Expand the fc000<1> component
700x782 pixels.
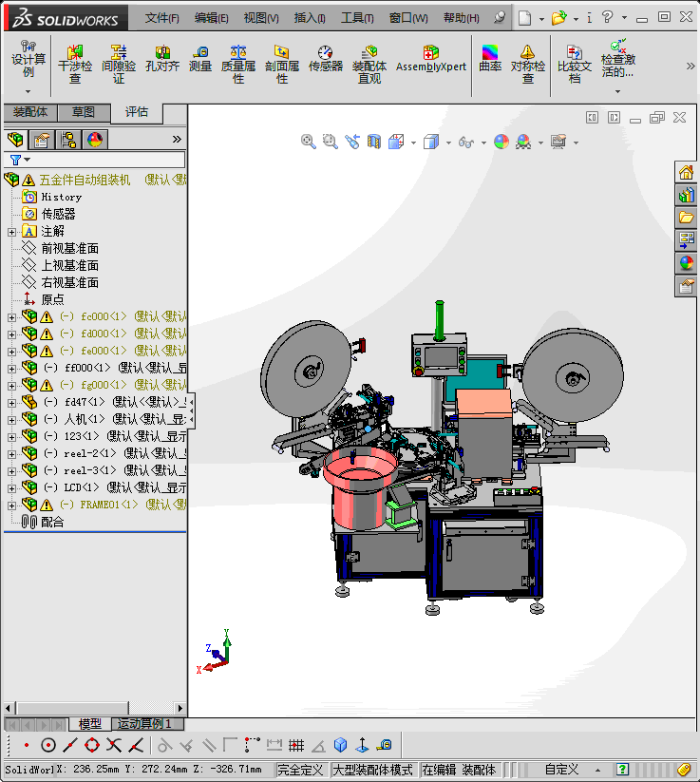click(12, 317)
